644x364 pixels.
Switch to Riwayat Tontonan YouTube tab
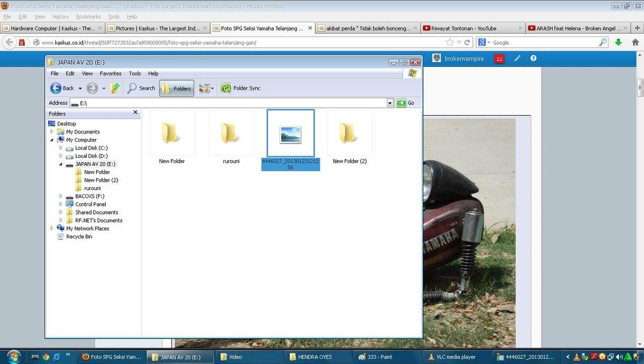pyautogui.click(x=473, y=28)
